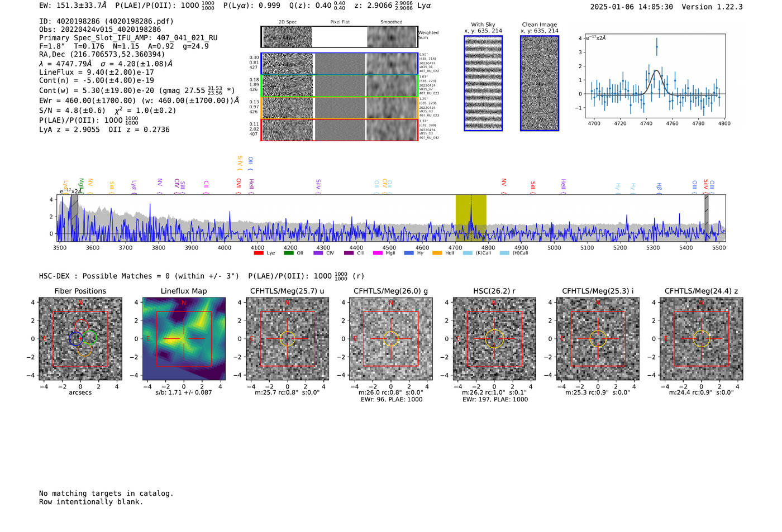782x532 pixels.
Task: Open the Lineflux Map panel
Action: click(184, 339)
